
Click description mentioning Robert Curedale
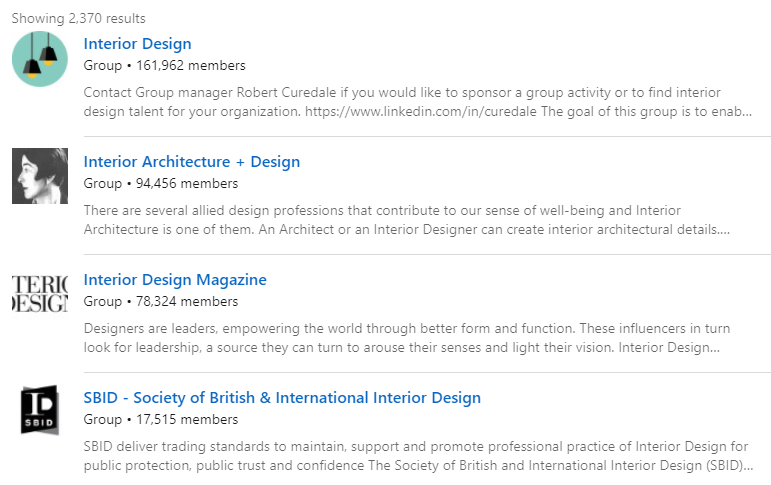click(x=417, y=102)
